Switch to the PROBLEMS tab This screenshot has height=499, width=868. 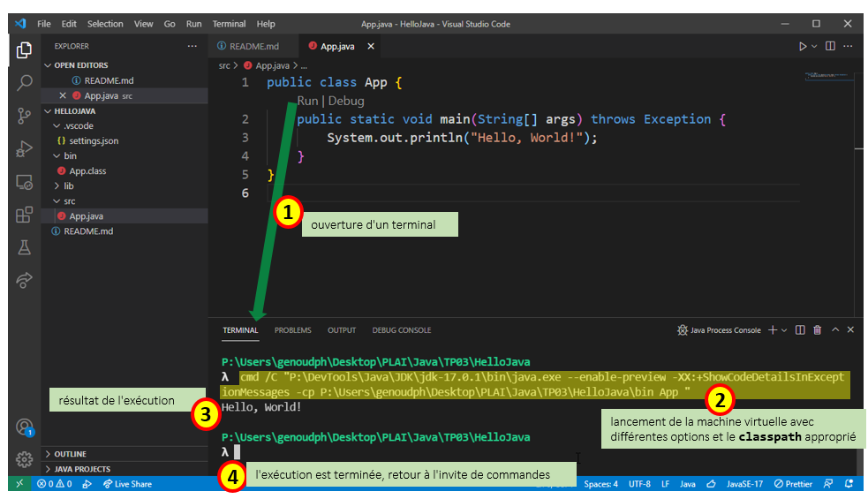(292, 330)
